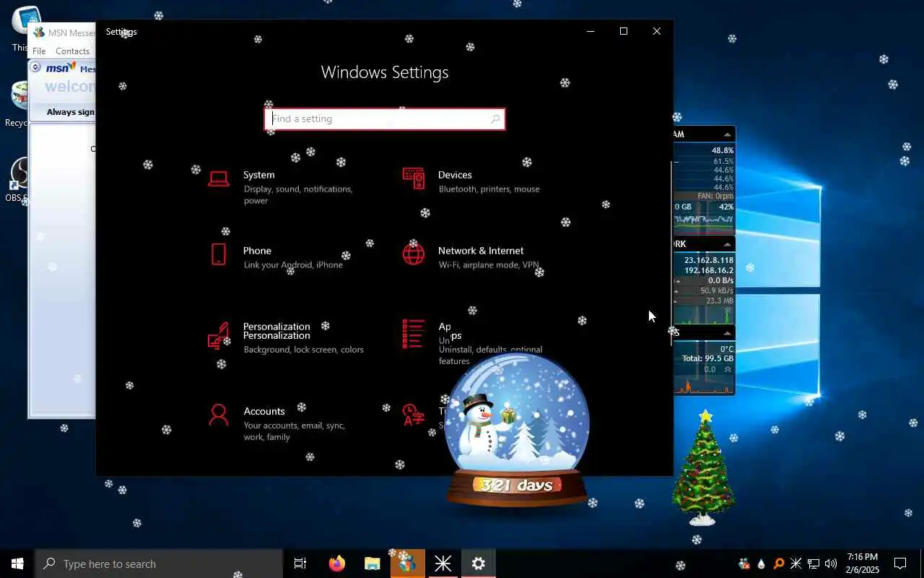Click in the Find a setting field
The image size is (924, 578).
(x=385, y=119)
